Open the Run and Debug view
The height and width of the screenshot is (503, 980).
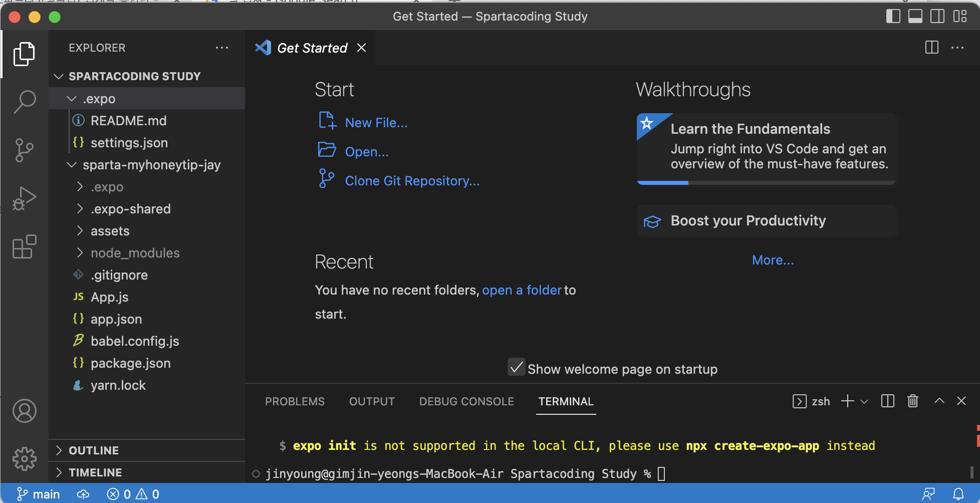tap(24, 198)
